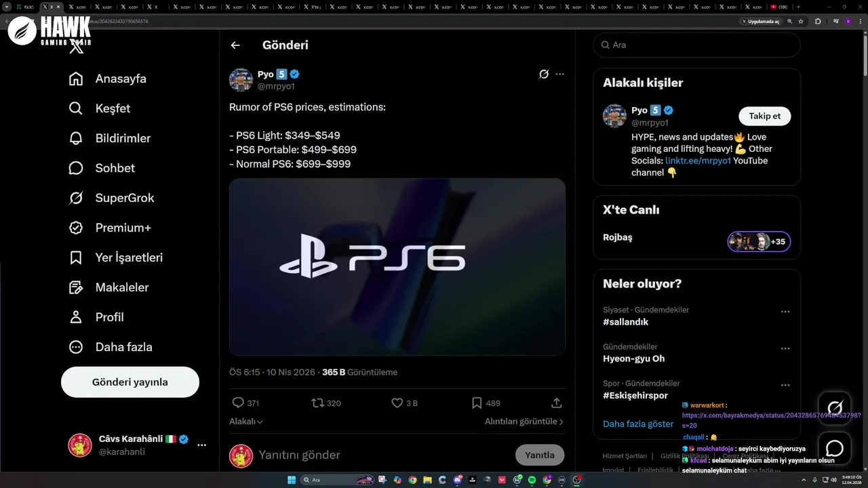The width and height of the screenshot is (868, 488).
Task: Open Sohbet in the sidebar
Action: pyautogui.click(x=102, y=168)
